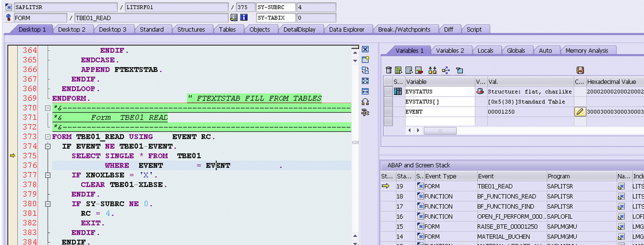Maximize the editor tool horizontally
Screen dimensions: 644x245
coord(365,91)
